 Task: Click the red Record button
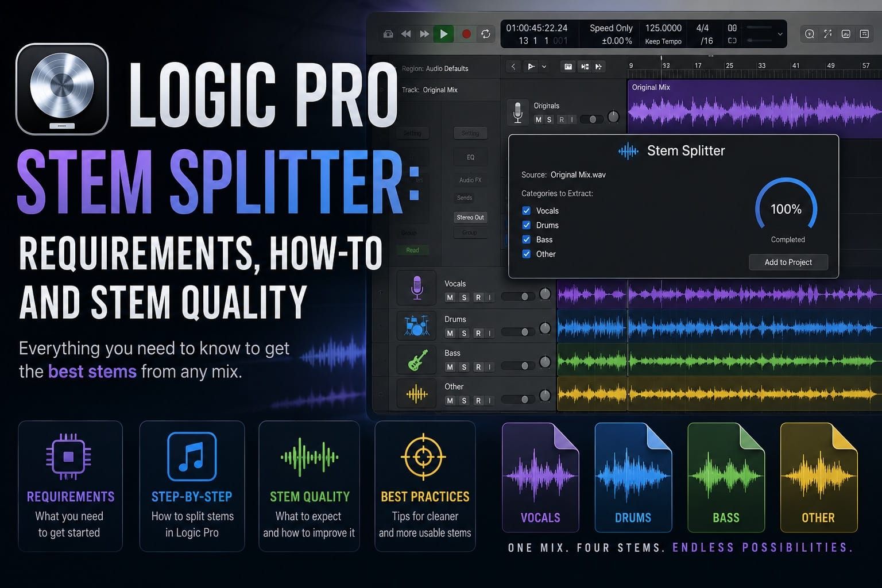466,34
